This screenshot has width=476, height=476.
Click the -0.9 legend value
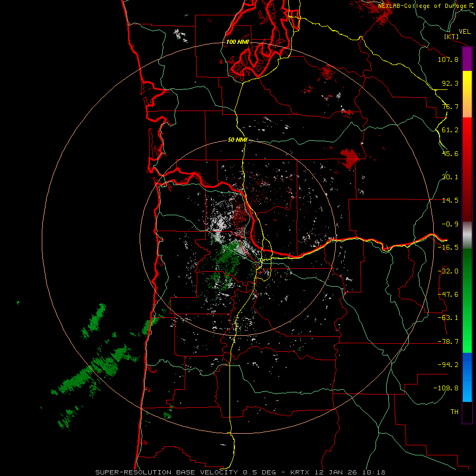click(450, 224)
